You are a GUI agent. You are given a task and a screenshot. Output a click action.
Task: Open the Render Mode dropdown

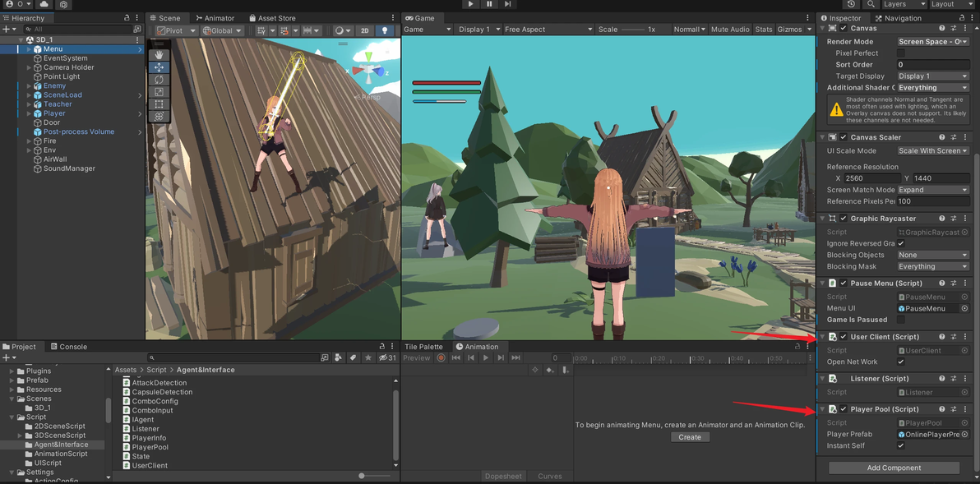click(932, 41)
